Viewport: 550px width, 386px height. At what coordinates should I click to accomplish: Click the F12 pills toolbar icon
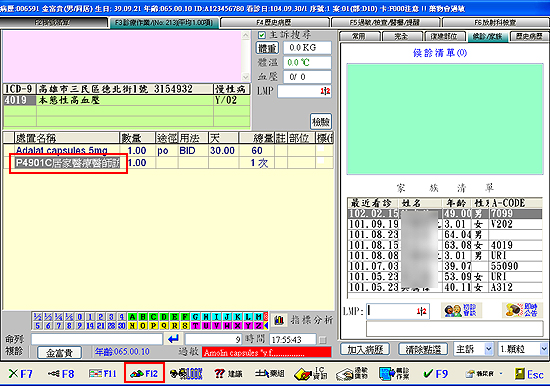[144, 374]
